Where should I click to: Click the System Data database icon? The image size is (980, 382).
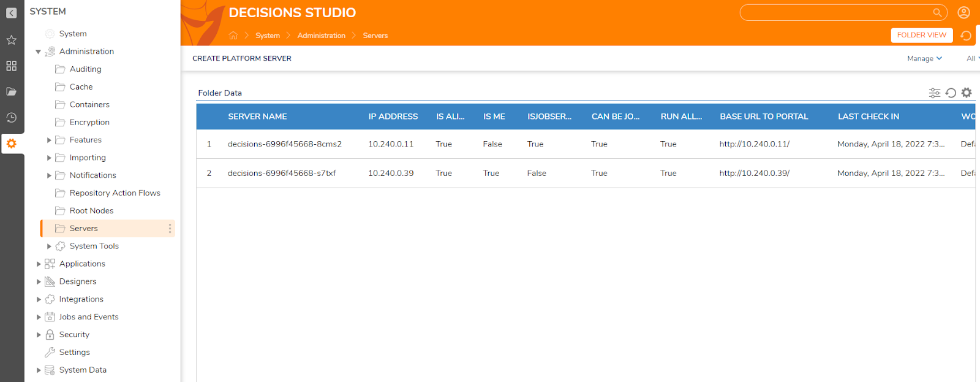point(50,370)
